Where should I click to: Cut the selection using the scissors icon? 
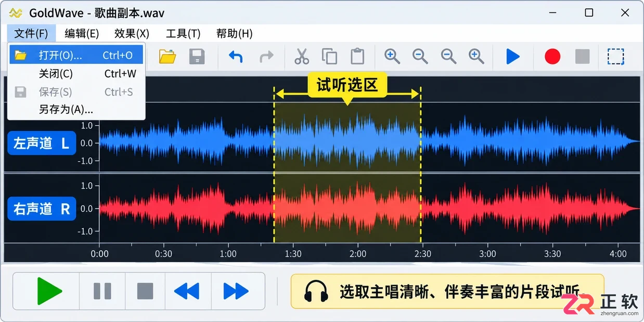coord(302,56)
